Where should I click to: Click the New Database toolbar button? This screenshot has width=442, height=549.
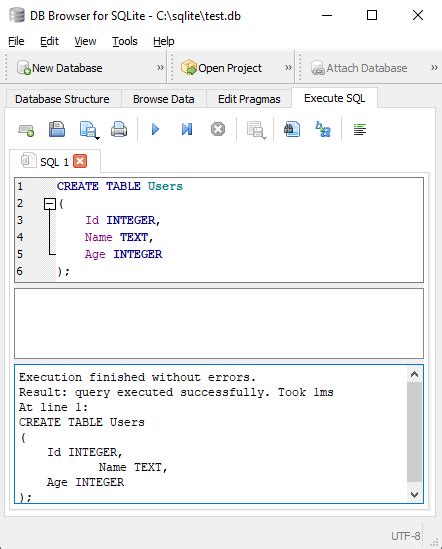click(60, 68)
